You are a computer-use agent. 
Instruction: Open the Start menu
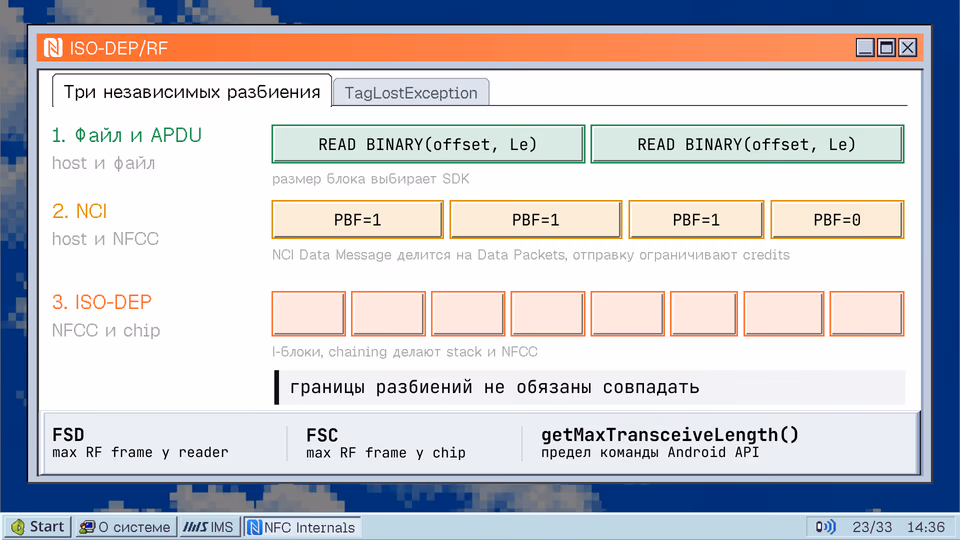coord(38,527)
